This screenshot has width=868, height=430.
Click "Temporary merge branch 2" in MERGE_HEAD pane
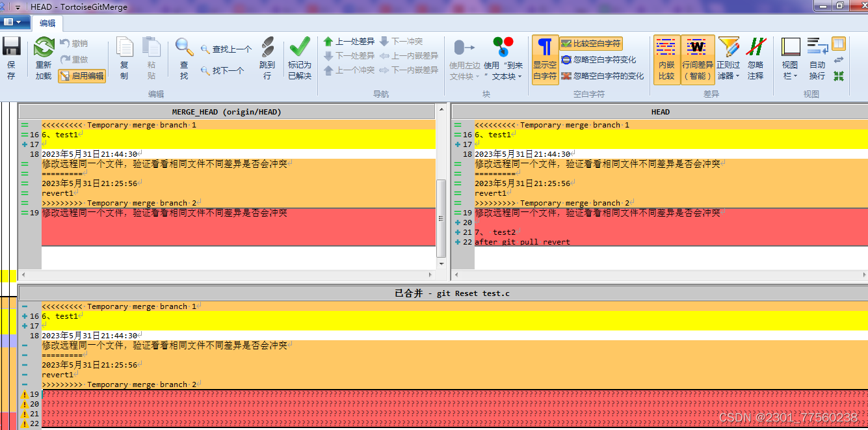pyautogui.click(x=141, y=203)
